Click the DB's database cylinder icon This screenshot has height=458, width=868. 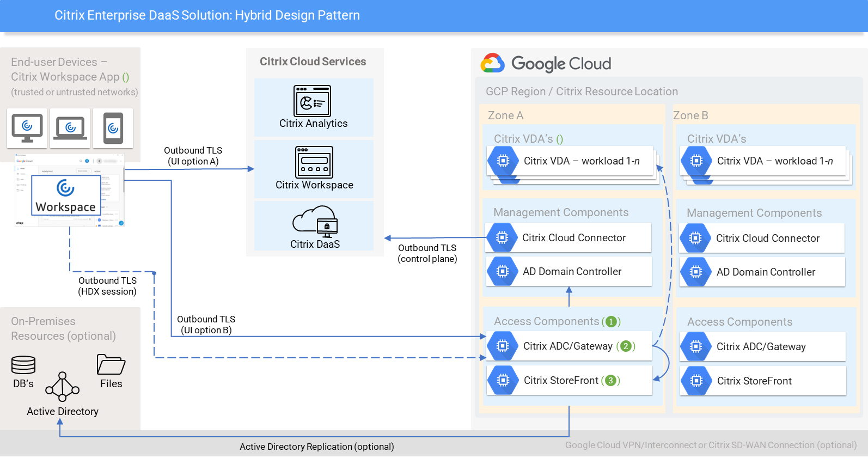coord(23,364)
